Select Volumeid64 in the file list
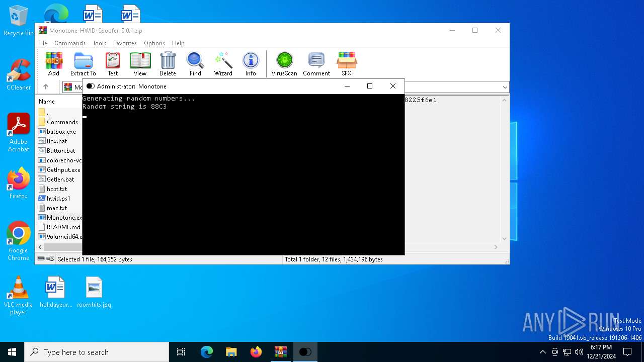Image resolution: width=644 pixels, height=362 pixels. click(x=59, y=237)
